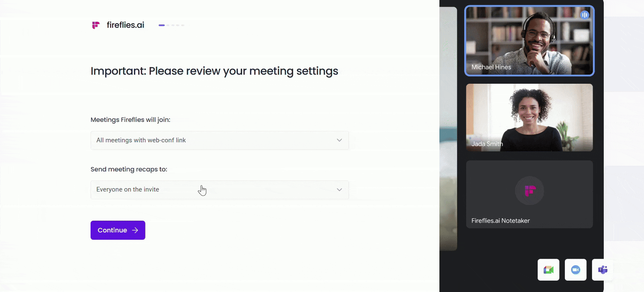Click the Fireflies Notetaker avatar icon
The image size is (644, 292).
[x=530, y=191]
